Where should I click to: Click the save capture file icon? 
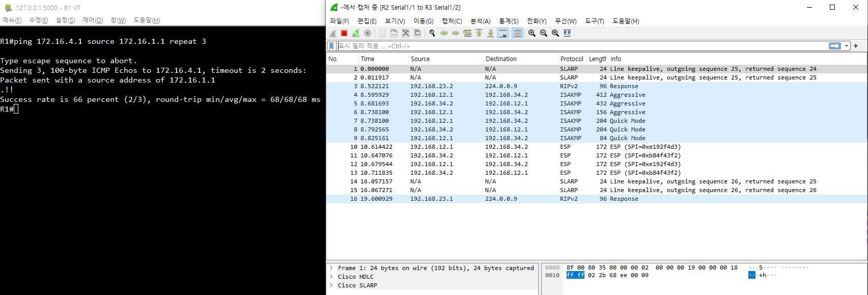coord(394,33)
